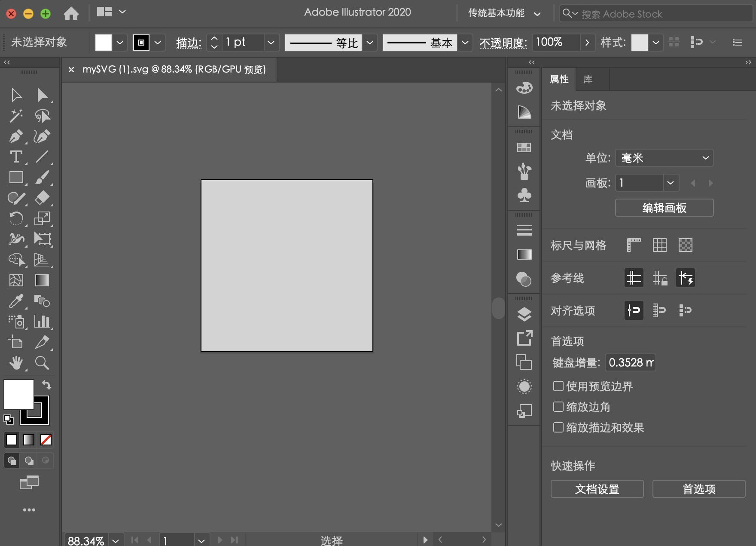Screen dimensions: 756x546
Task: Toggle the transparency grid icon
Action: (x=685, y=245)
